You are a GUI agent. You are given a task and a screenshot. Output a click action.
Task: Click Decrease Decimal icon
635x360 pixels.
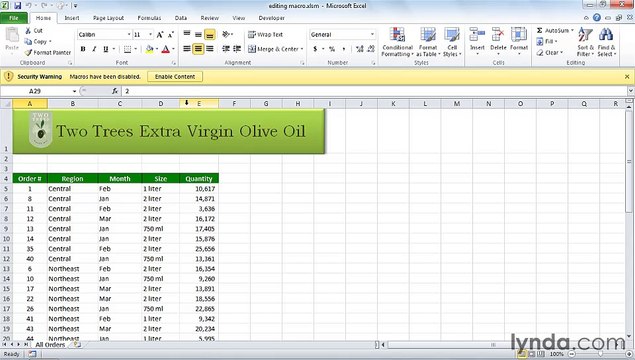point(371,49)
